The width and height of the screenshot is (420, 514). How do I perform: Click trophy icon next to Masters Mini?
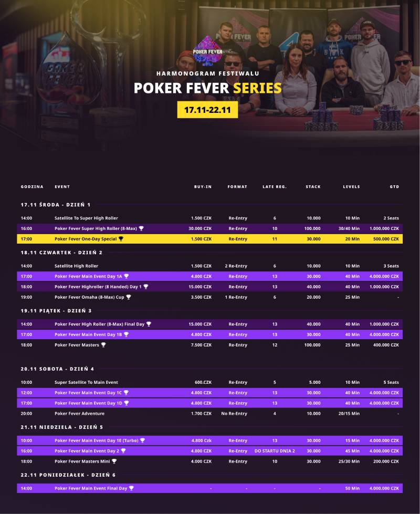point(114,461)
